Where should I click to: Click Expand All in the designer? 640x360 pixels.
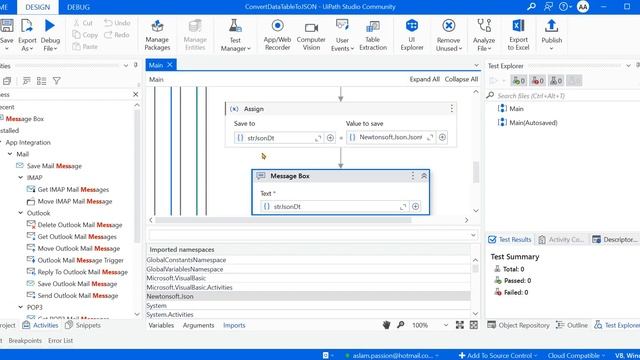[424, 79]
